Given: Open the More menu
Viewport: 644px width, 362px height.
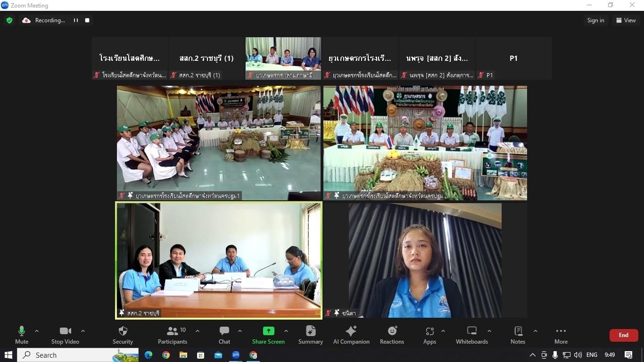Looking at the screenshot, I should tap(561, 335).
